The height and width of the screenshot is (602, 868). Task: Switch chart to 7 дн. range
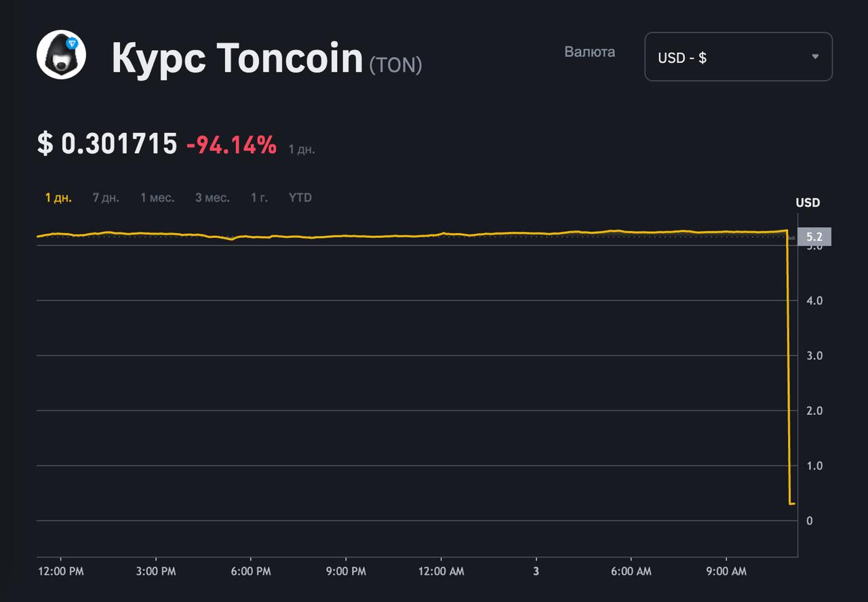pyautogui.click(x=106, y=198)
